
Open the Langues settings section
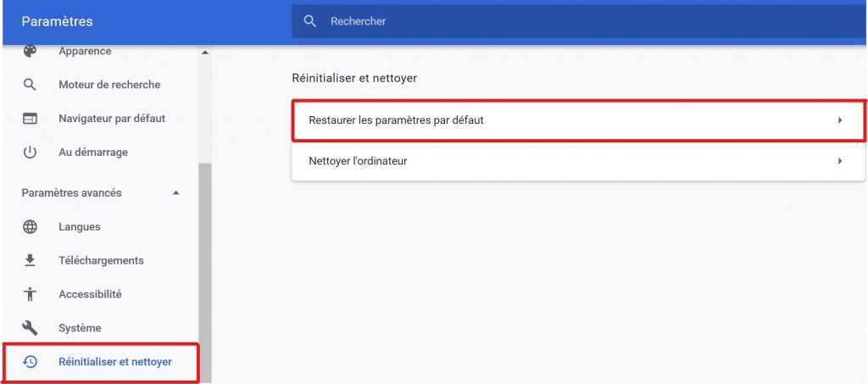(80, 227)
